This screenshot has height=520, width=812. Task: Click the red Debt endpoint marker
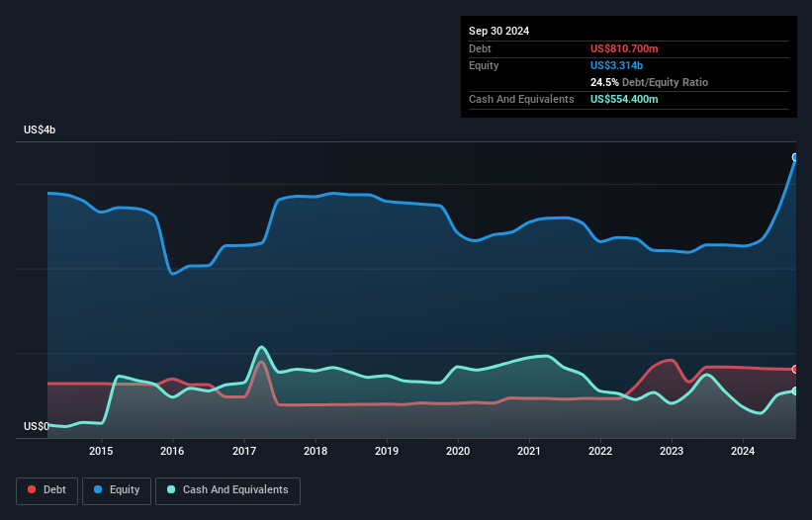(x=795, y=370)
